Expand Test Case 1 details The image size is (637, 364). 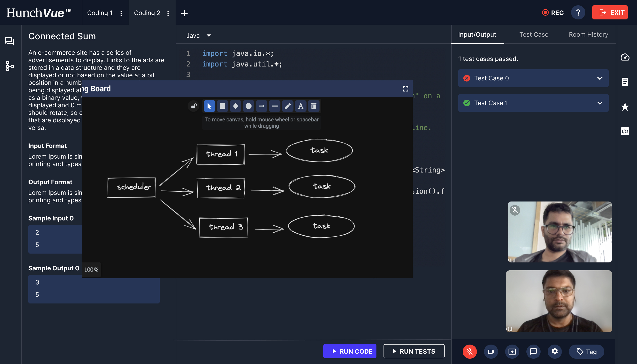(599, 103)
